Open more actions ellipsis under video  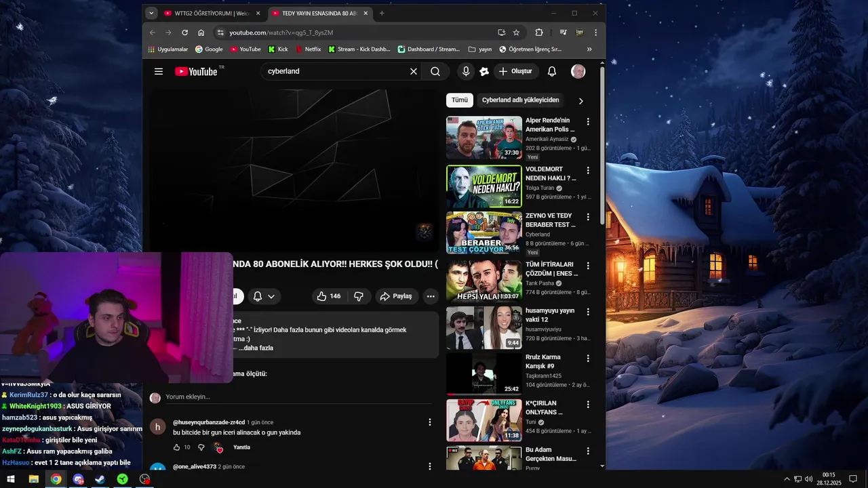(431, 296)
